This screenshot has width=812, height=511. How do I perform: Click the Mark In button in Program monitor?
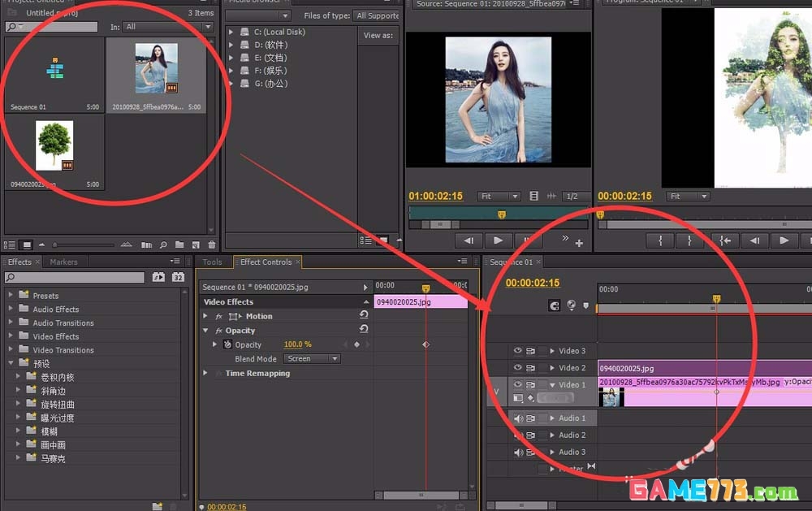point(661,240)
